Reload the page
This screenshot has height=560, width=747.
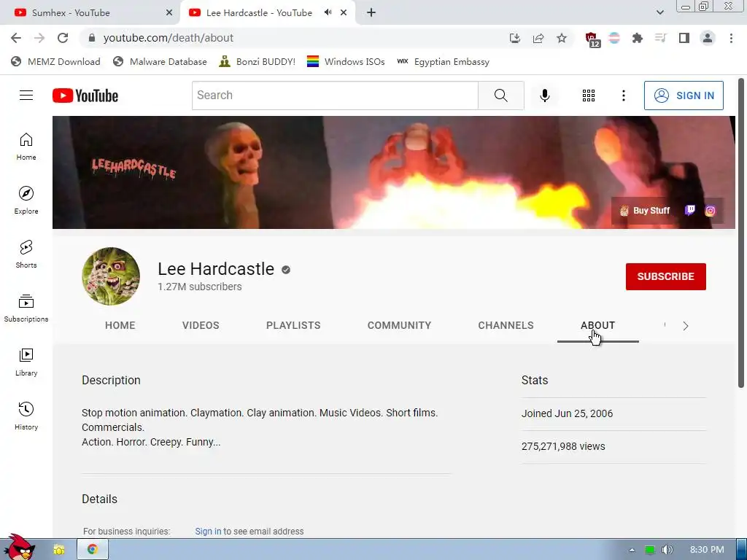(63, 38)
